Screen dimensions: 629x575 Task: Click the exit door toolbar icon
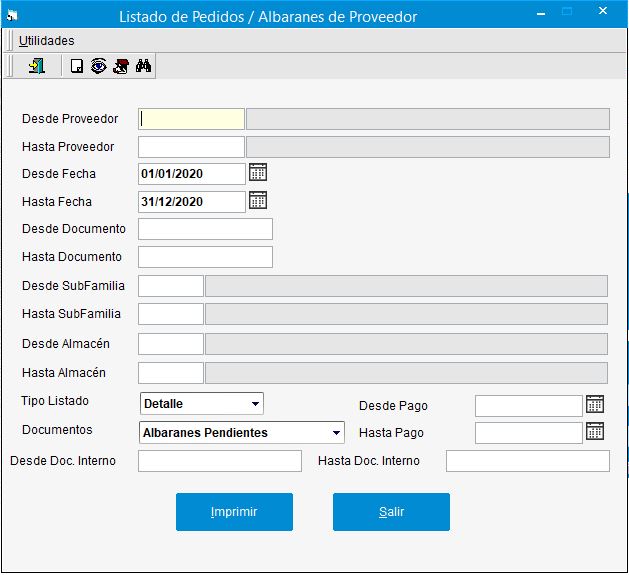(x=37, y=66)
